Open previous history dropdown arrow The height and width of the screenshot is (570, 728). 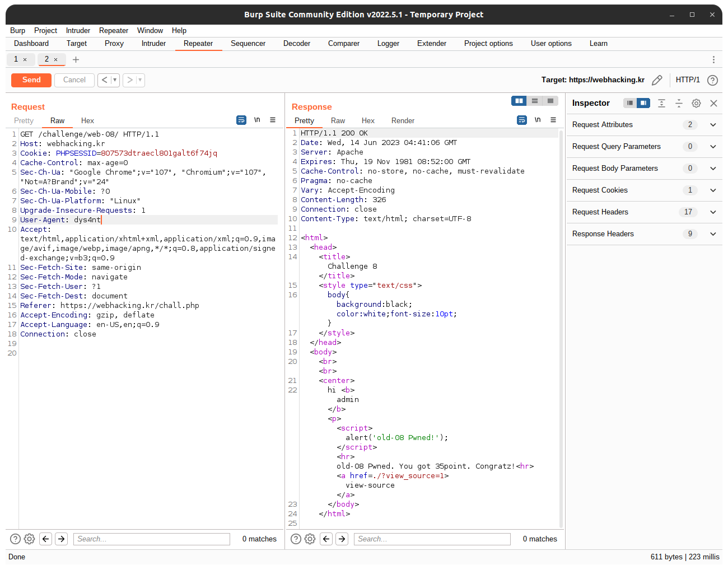(115, 80)
